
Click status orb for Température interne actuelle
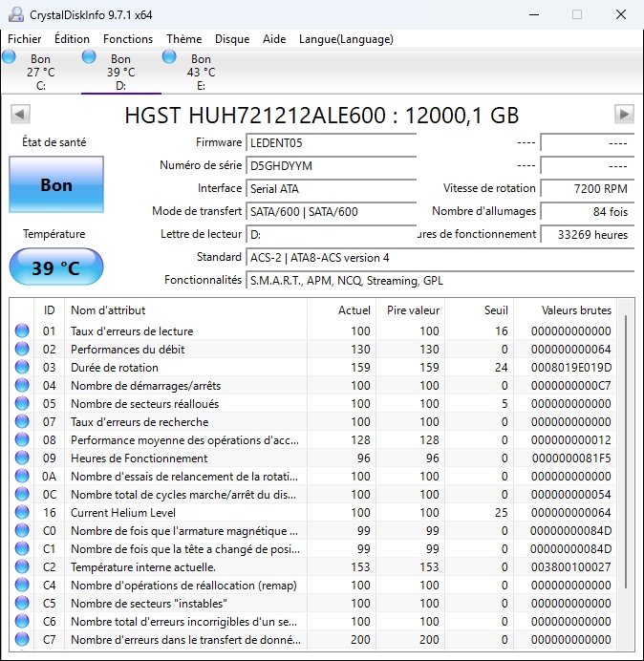tap(22, 566)
